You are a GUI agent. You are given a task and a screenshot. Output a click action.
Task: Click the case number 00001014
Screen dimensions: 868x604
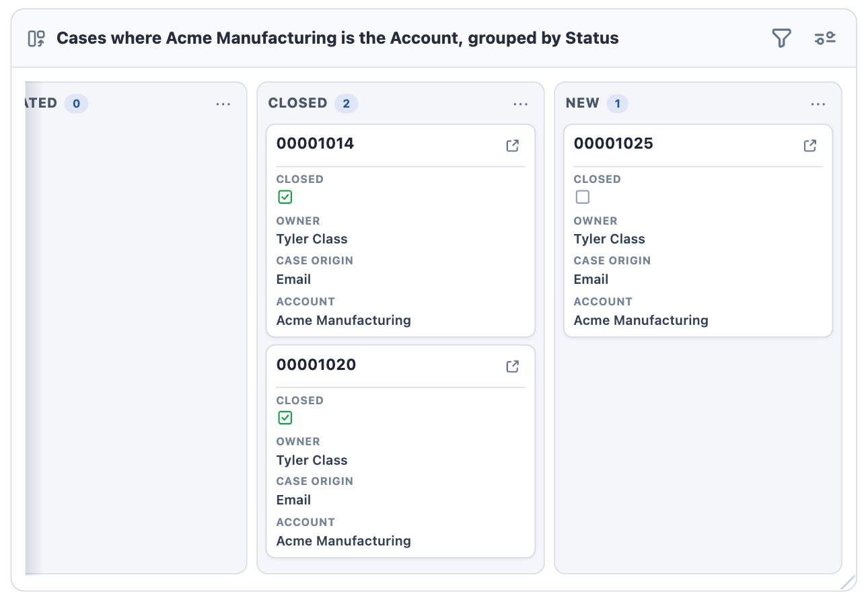coord(315,143)
